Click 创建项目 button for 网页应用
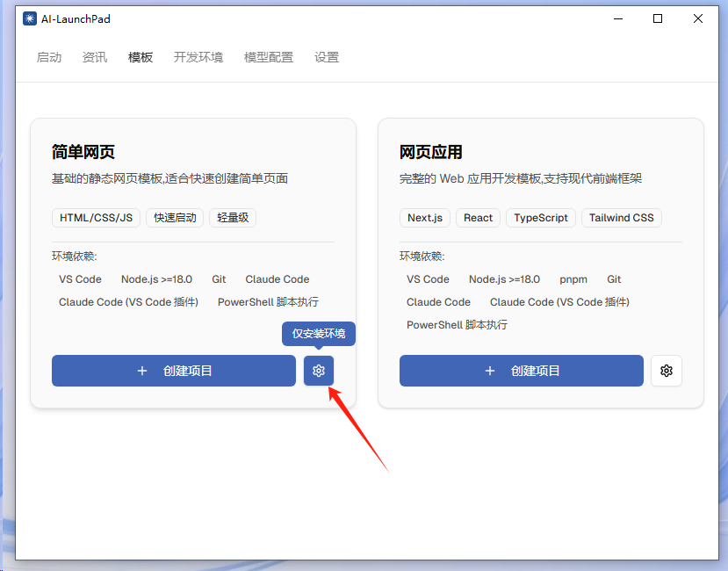Image resolution: width=728 pixels, height=571 pixels. [x=522, y=371]
